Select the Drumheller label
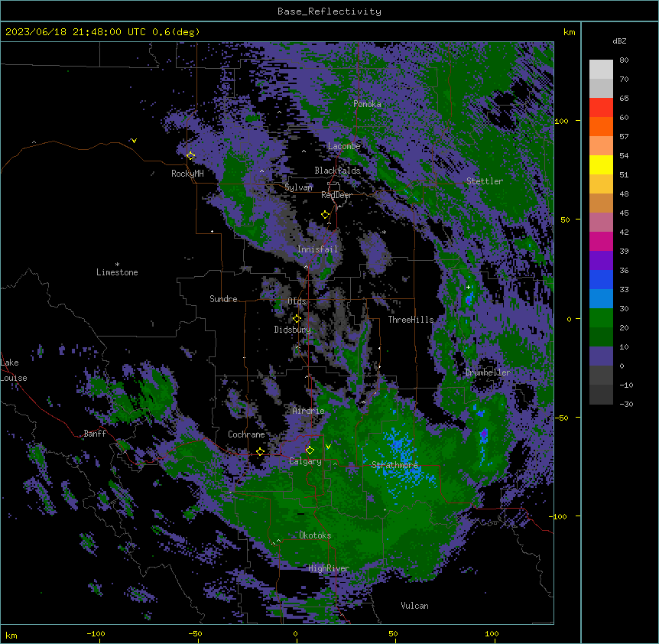 (488, 372)
